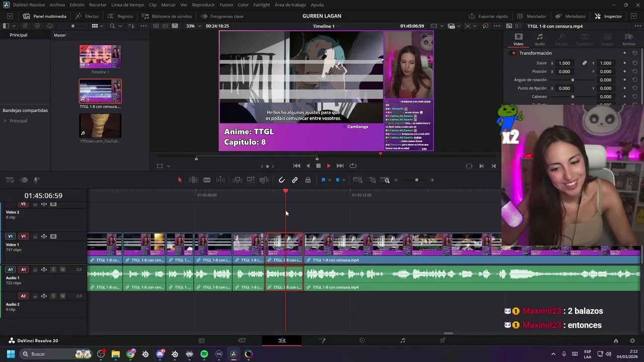Switch to Inspector Audio tab
Screen dimensions: 644x362
[540, 40]
